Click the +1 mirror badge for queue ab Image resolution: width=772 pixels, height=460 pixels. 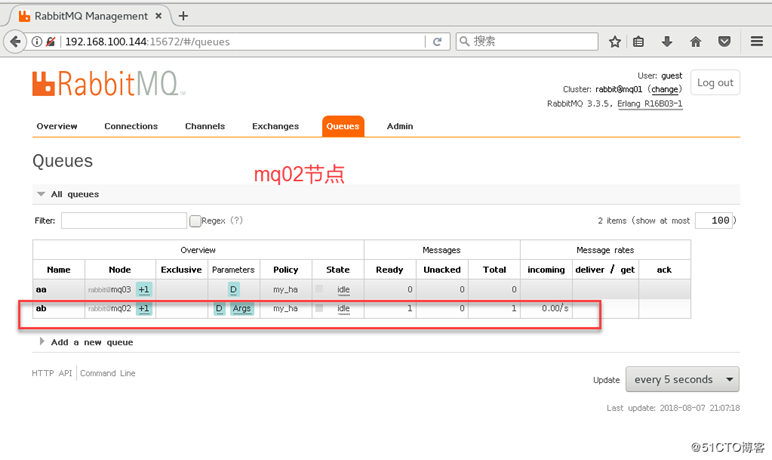pyautogui.click(x=144, y=308)
